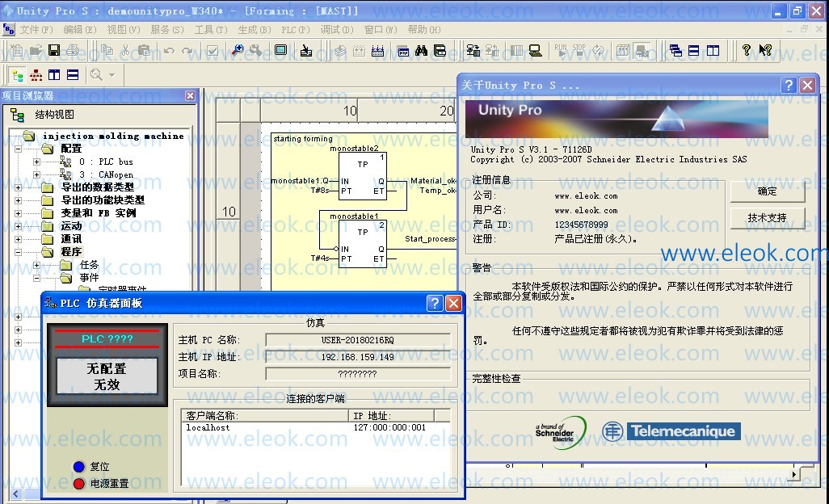The height and width of the screenshot is (504, 829).
Task: Collapse the 程序 folder
Action: (x=18, y=252)
